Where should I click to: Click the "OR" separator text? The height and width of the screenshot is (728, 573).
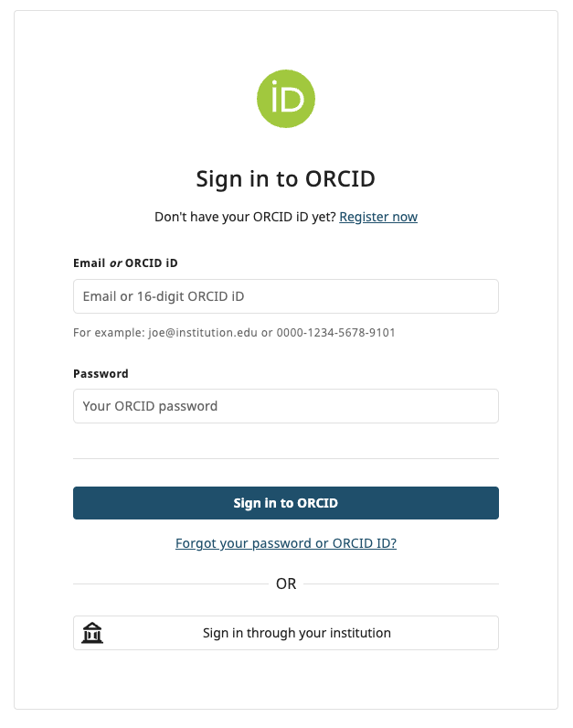286,583
